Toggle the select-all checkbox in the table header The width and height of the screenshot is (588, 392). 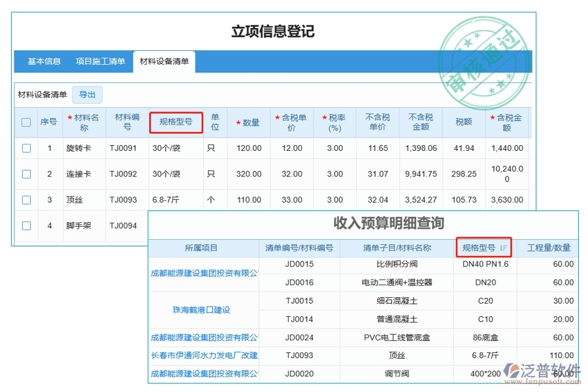point(25,122)
